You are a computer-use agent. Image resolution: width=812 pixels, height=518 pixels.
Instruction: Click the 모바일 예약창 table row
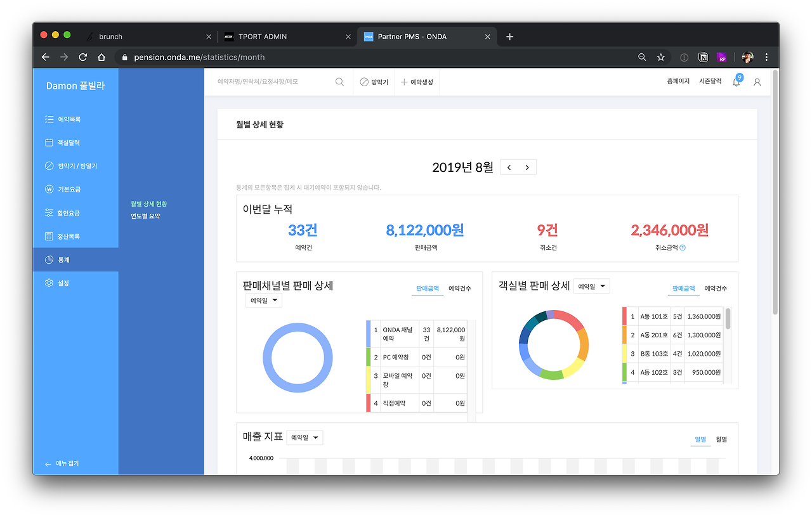tap(417, 380)
